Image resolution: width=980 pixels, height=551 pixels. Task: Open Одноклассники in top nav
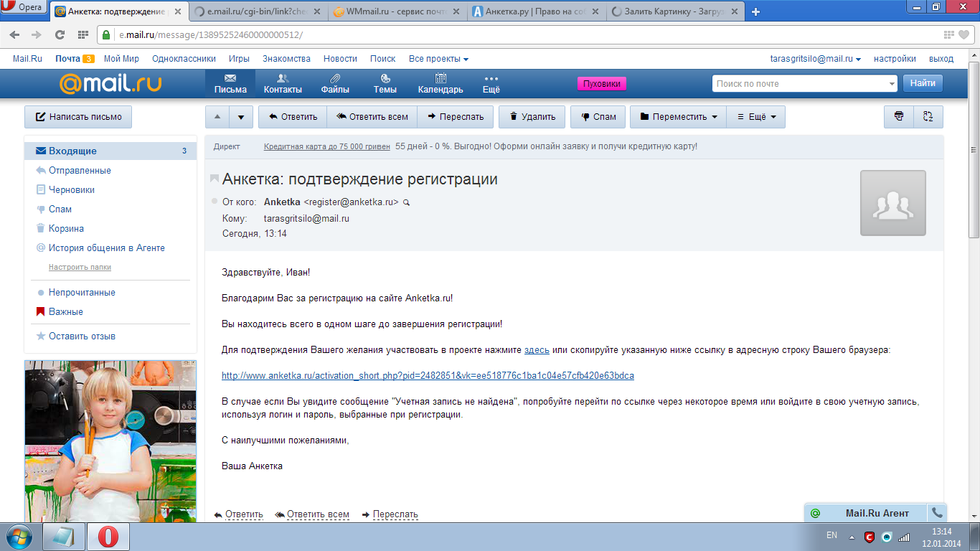pyautogui.click(x=184, y=59)
